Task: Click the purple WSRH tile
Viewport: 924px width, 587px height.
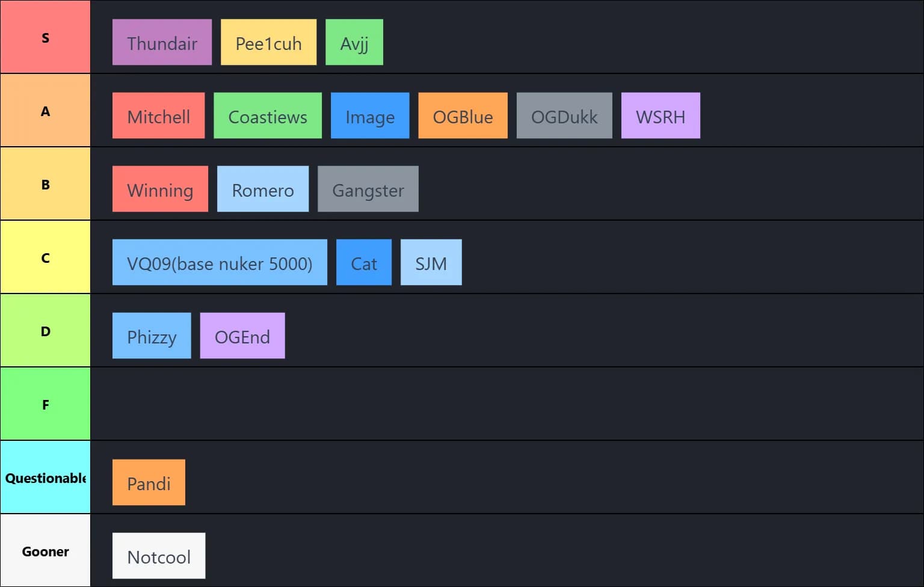Action: 660,115
